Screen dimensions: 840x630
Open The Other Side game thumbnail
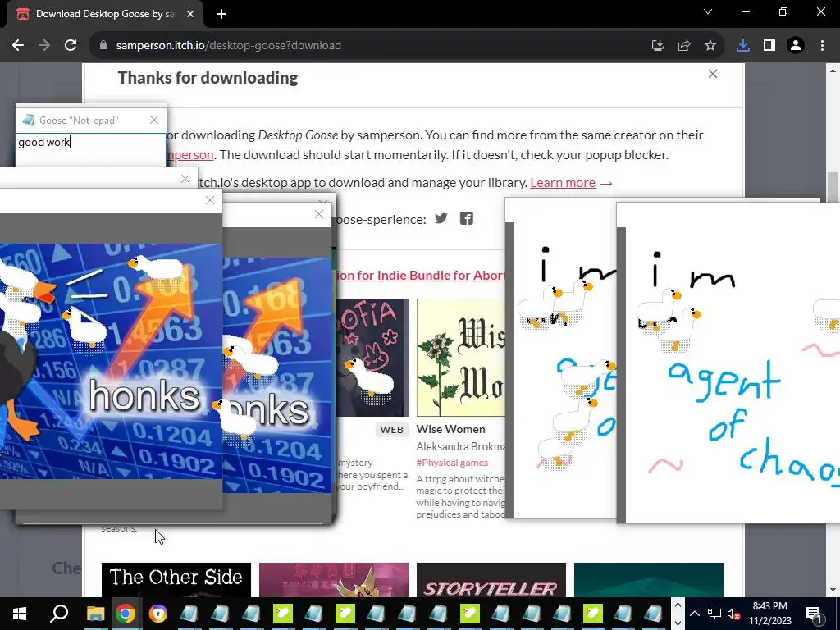pos(176,580)
